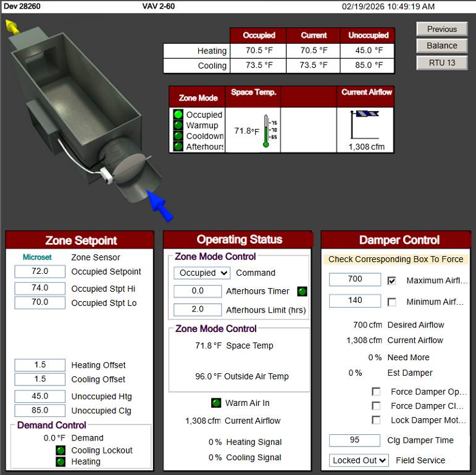Click the Previous button
This screenshot has width=476, height=475.
(441, 29)
